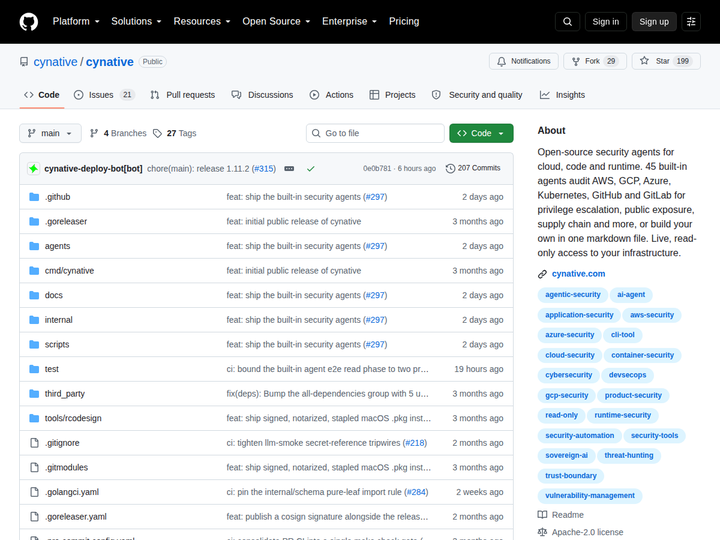The width and height of the screenshot is (720, 540).
Task: Click the third_party folder icon
Action: pyautogui.click(x=34, y=394)
